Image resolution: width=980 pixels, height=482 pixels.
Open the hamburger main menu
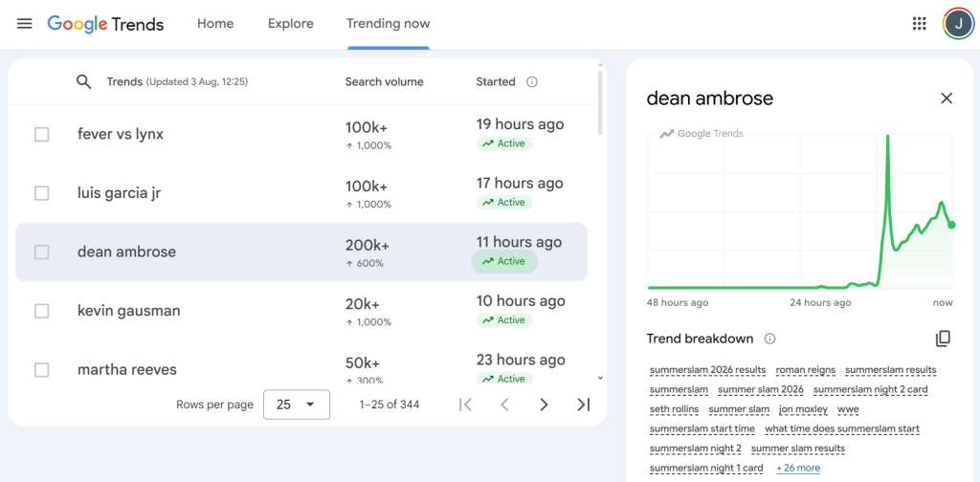[x=24, y=24]
